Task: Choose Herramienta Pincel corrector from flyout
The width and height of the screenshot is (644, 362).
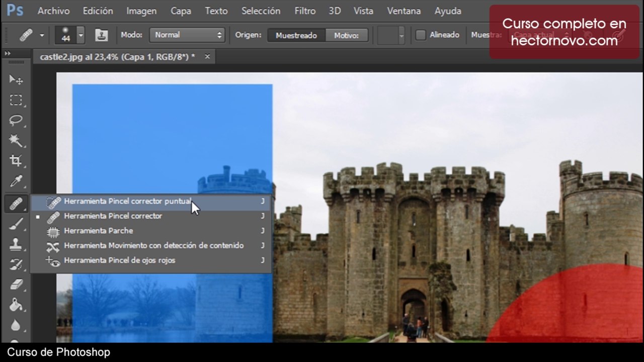Action: coord(151,216)
